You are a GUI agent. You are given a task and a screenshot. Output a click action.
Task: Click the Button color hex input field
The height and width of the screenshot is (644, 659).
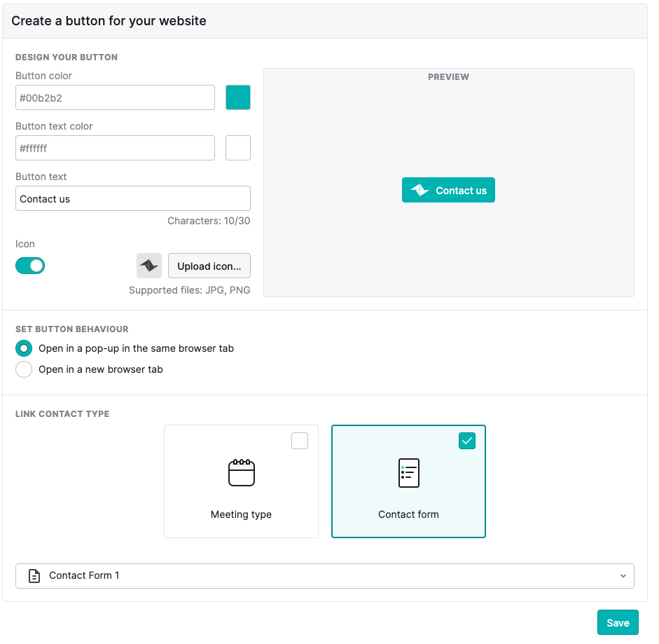coord(115,97)
